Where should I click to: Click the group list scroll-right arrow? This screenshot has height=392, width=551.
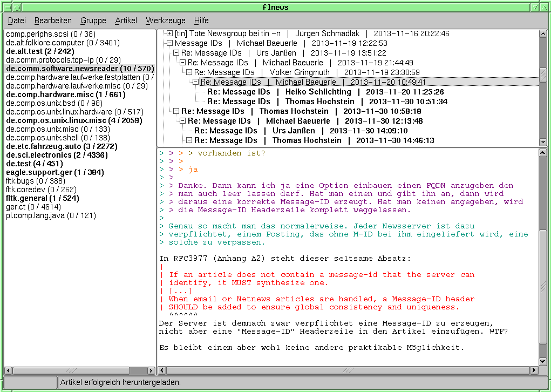[152, 370]
